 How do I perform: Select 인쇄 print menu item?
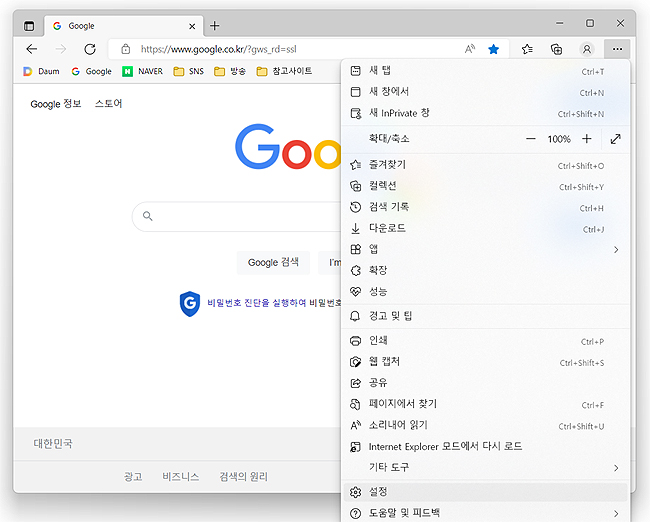pyautogui.click(x=484, y=341)
